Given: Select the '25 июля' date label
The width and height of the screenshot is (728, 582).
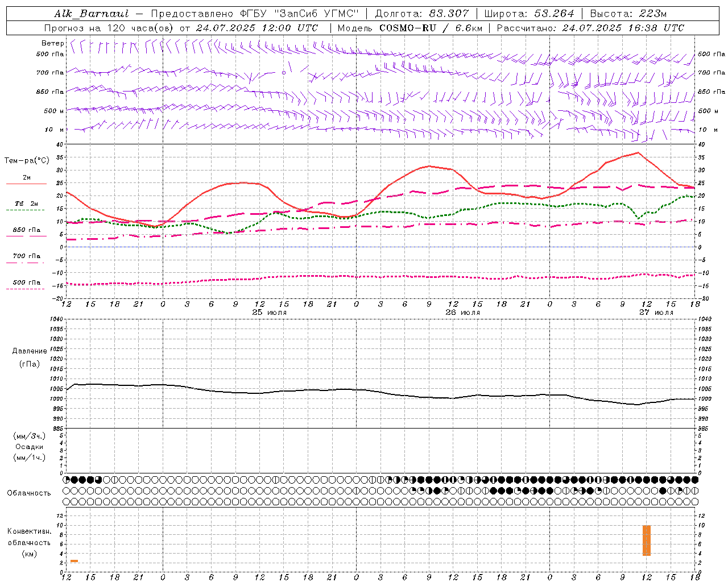Looking at the screenshot, I should point(270,313).
